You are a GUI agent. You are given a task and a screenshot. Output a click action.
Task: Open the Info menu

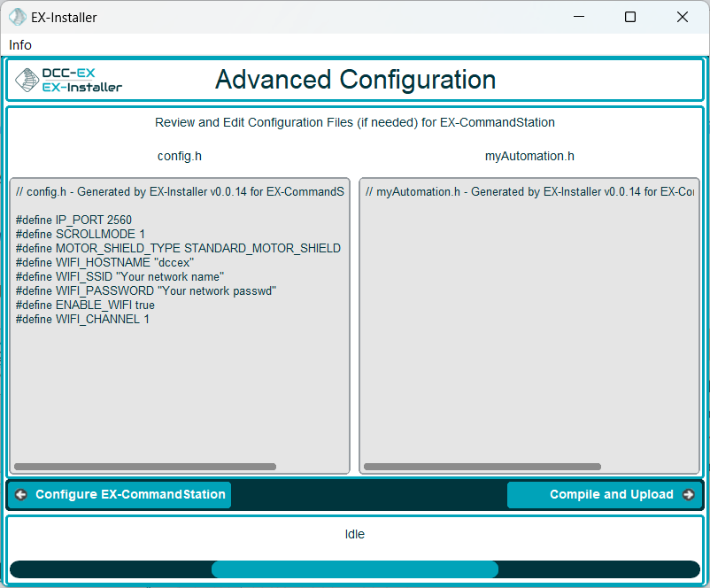click(x=20, y=45)
